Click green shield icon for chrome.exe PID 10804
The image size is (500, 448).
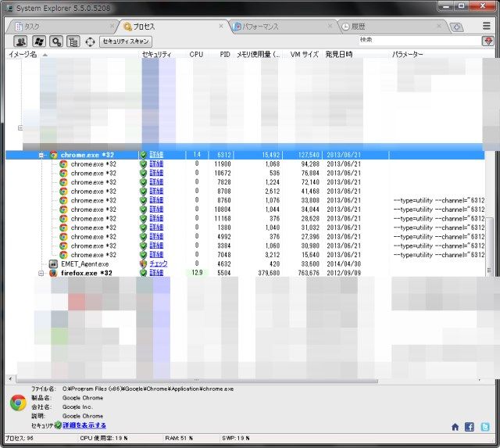click(x=143, y=210)
